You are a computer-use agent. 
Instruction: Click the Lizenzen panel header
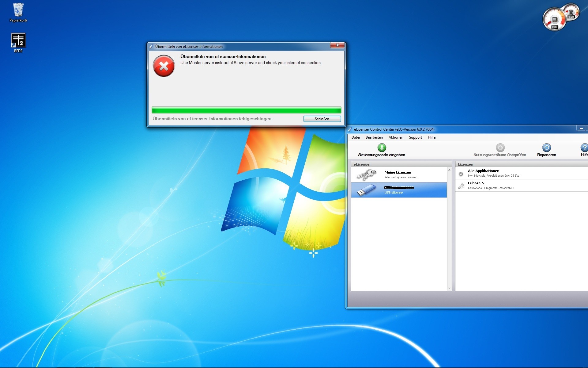[x=522, y=164]
